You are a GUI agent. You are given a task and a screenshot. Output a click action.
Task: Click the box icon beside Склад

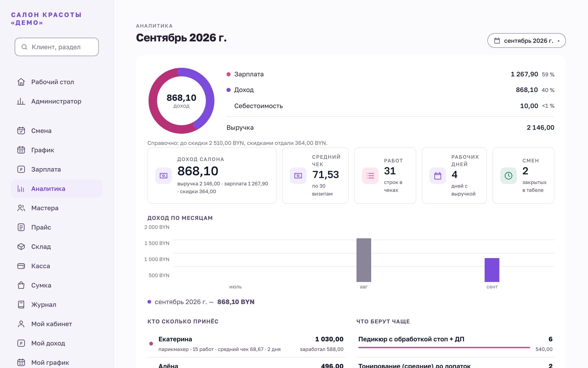pyautogui.click(x=21, y=247)
